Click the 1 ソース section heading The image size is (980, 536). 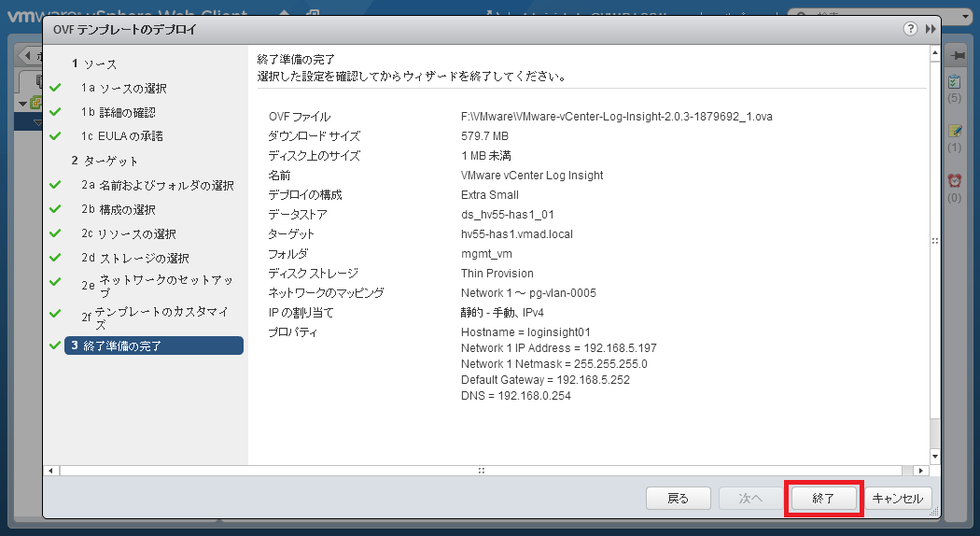click(x=94, y=63)
